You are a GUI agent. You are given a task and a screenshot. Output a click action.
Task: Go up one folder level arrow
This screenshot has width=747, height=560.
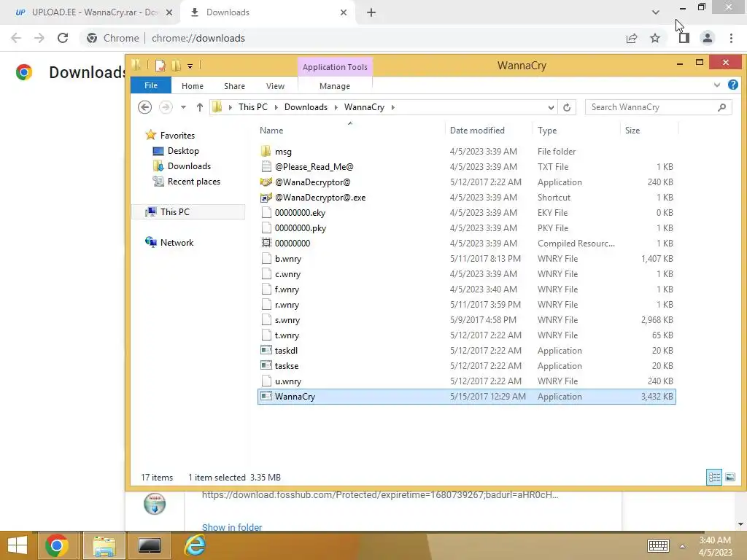tap(200, 107)
